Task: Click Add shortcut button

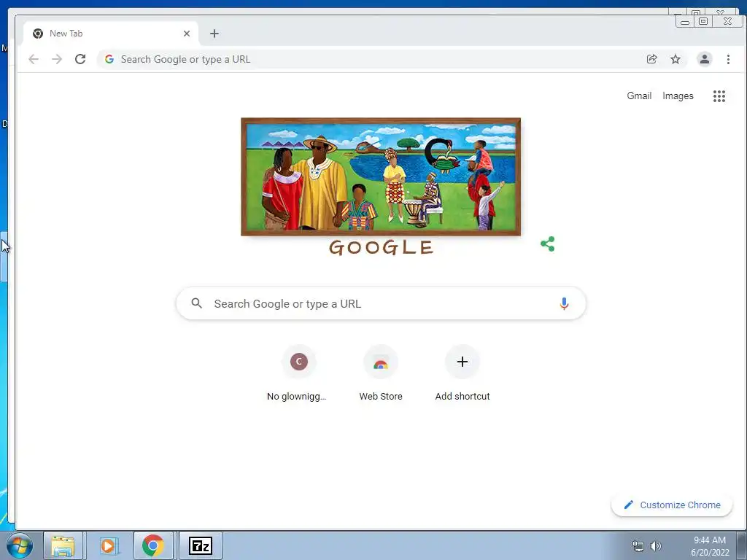Action: pos(462,374)
